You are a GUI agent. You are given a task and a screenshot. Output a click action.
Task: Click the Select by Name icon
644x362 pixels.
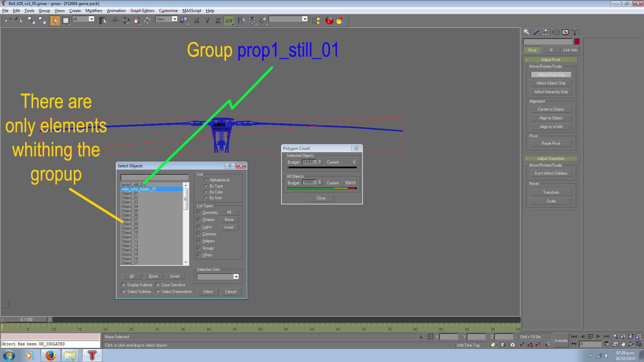coord(102,20)
